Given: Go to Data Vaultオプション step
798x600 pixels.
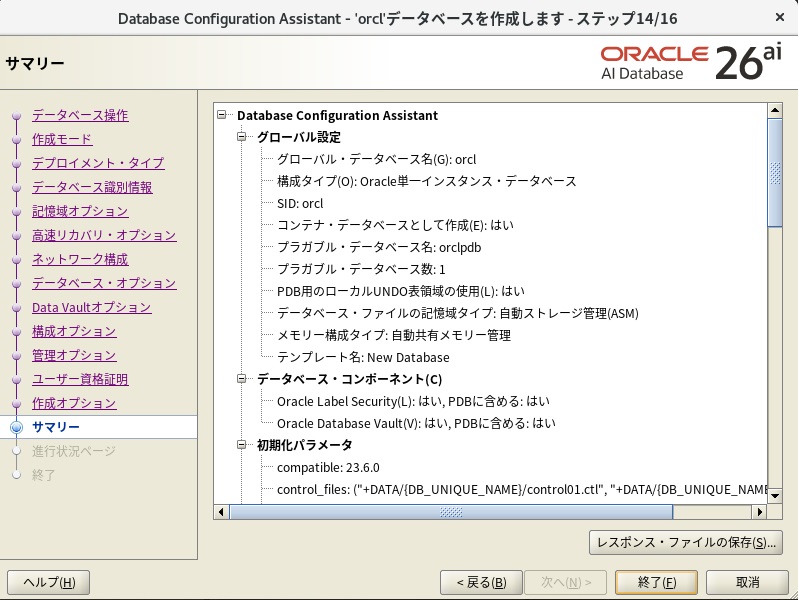Looking at the screenshot, I should pyautogui.click(x=92, y=307).
